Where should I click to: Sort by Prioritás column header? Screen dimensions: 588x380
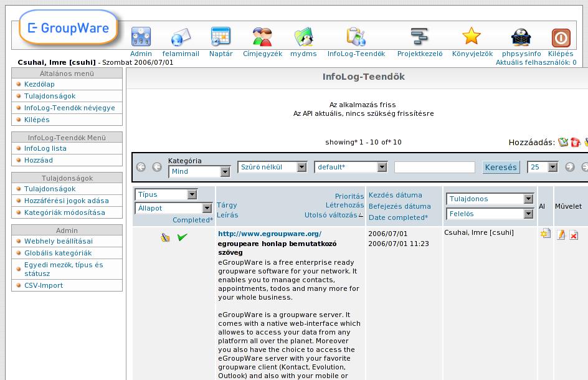(x=349, y=196)
